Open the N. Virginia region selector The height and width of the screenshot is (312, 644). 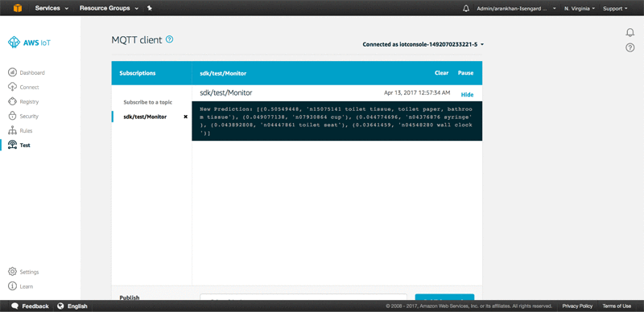pyautogui.click(x=580, y=9)
